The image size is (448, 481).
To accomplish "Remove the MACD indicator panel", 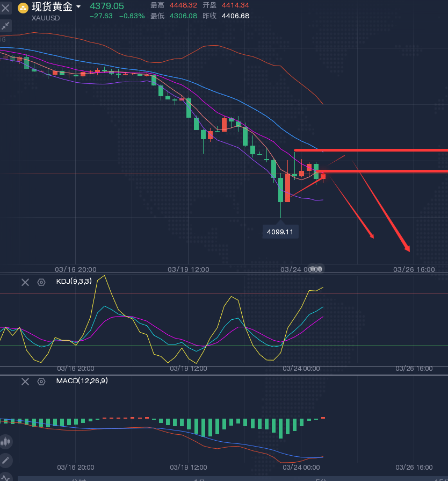I will click(x=25, y=382).
